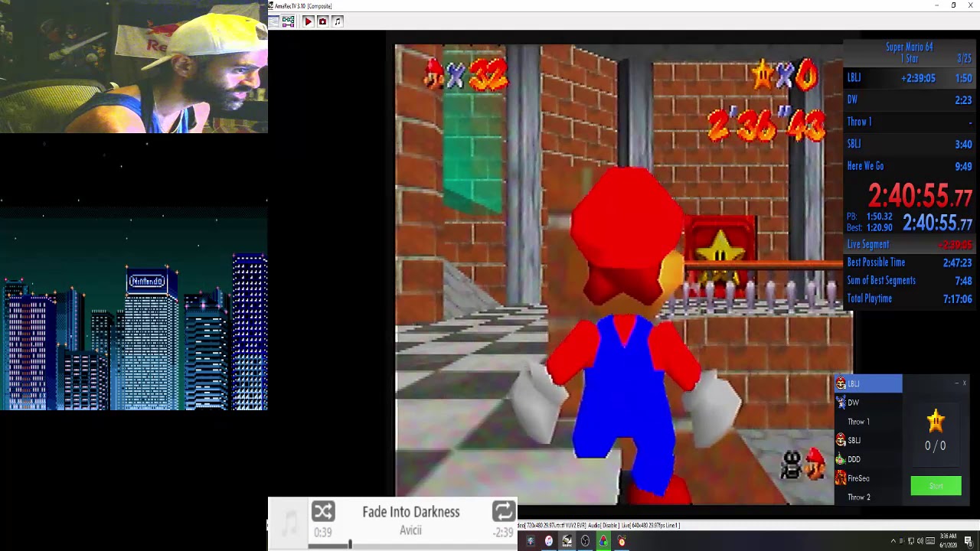Viewport: 980px width, 551px height.
Task: Open the AmaRecTV graph configuration icon
Action: coord(288,21)
